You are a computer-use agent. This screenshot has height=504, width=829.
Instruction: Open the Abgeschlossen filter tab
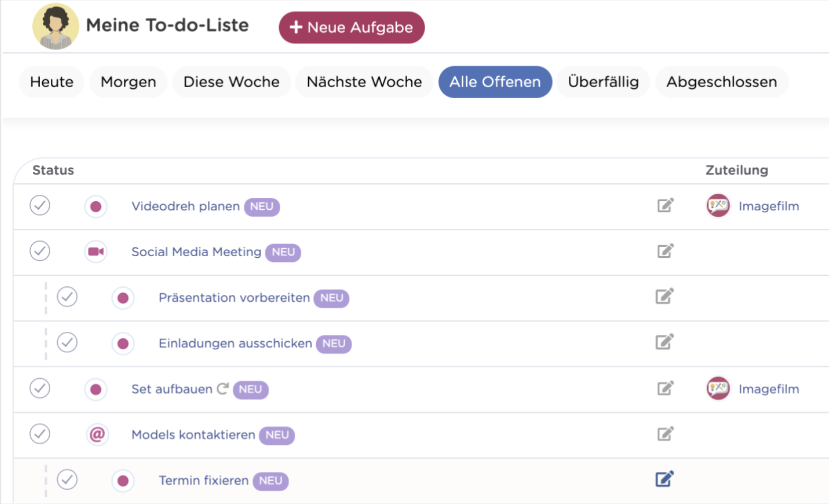coord(721,82)
